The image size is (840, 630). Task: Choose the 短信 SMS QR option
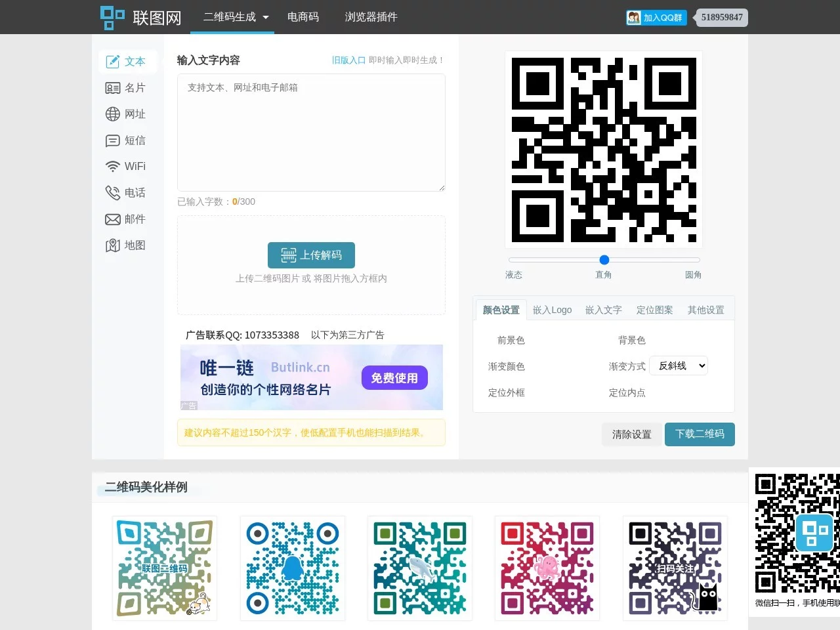point(128,140)
